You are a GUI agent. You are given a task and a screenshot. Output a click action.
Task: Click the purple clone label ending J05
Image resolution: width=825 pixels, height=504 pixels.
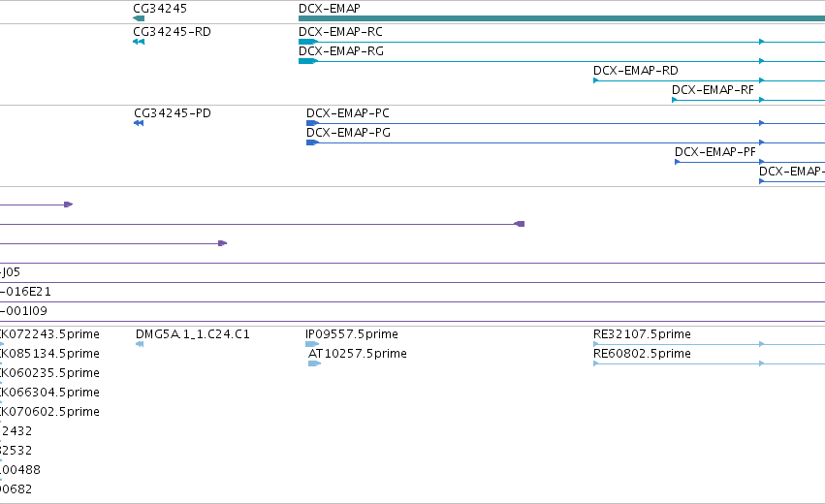[x=10, y=272]
